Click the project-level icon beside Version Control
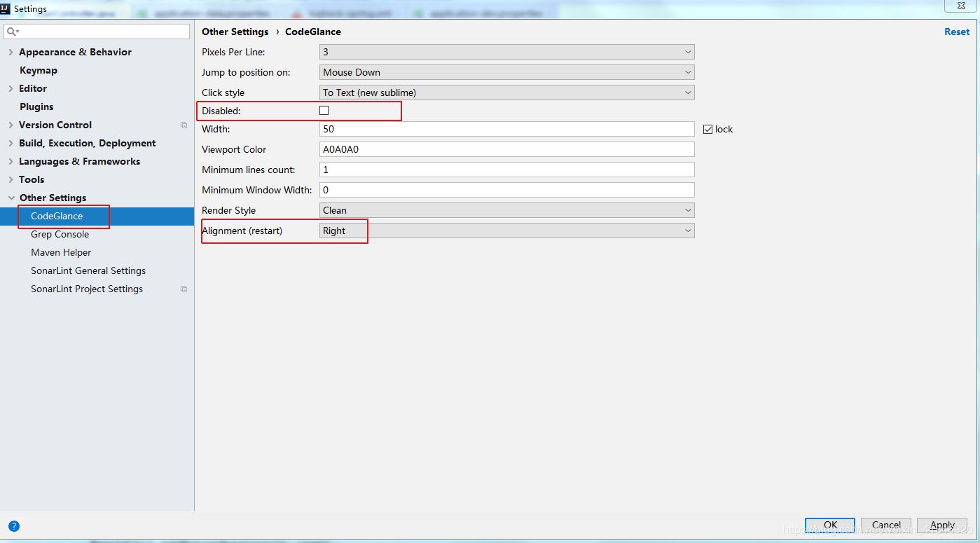The image size is (980, 543). coord(184,125)
